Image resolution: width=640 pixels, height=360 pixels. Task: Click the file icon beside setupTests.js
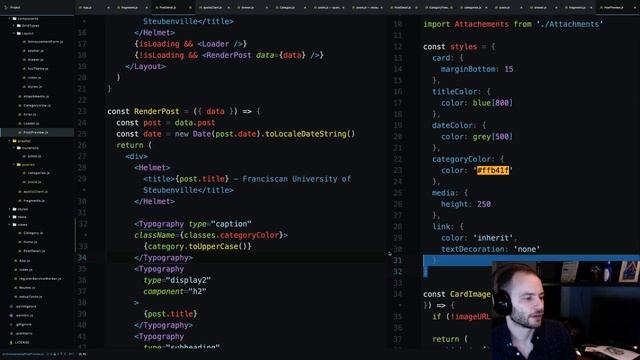tap(16, 297)
